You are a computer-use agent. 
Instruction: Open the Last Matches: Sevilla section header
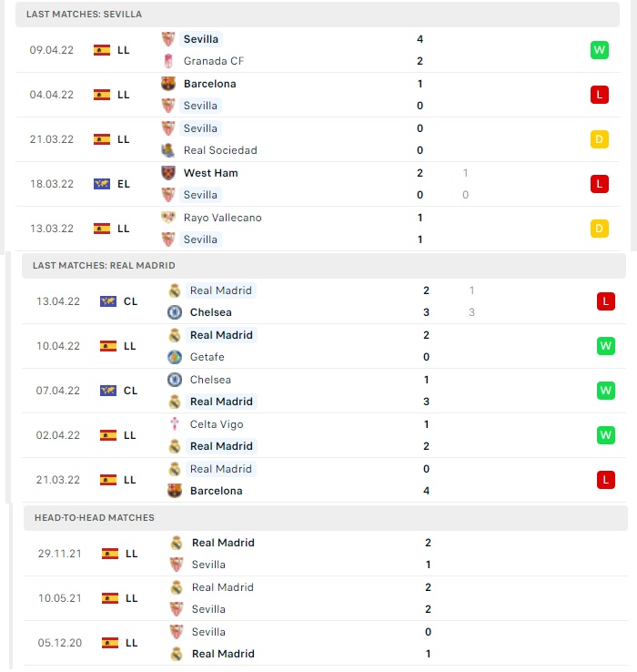coord(318,15)
